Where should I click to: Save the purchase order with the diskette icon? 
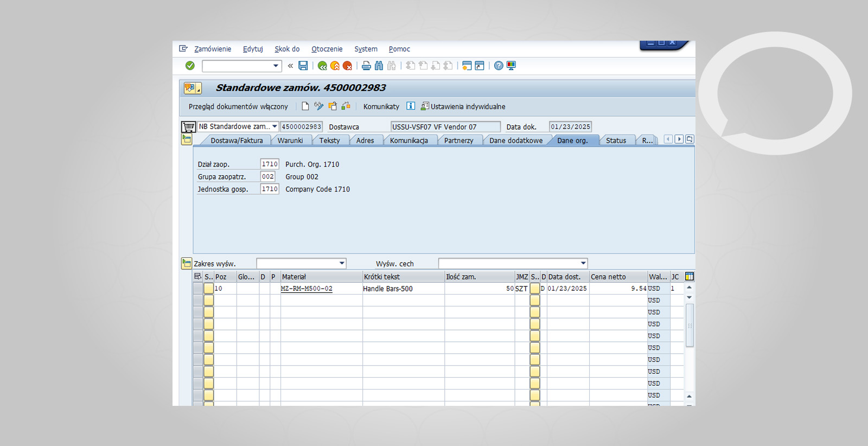pyautogui.click(x=303, y=66)
